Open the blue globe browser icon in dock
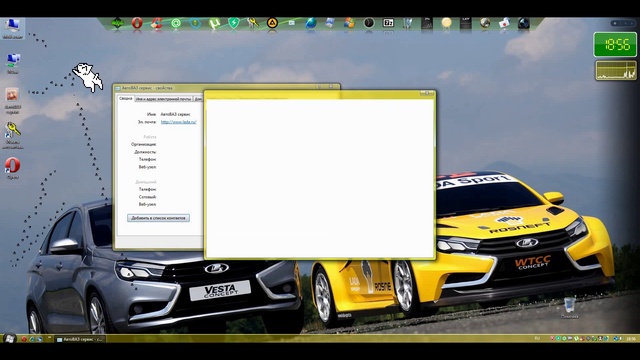Screen dimensions: 640x360 (x=311, y=23)
